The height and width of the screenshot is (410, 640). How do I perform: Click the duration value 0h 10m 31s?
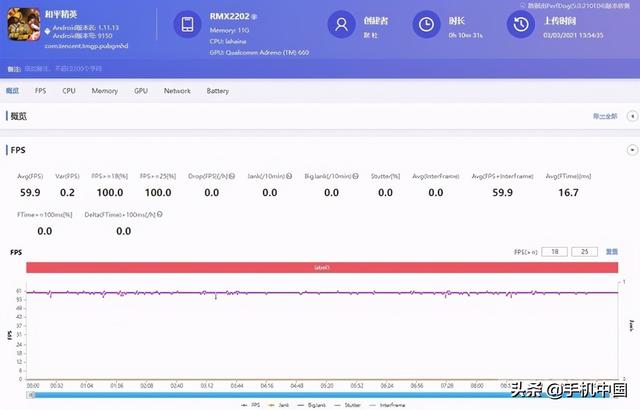[x=465, y=35]
